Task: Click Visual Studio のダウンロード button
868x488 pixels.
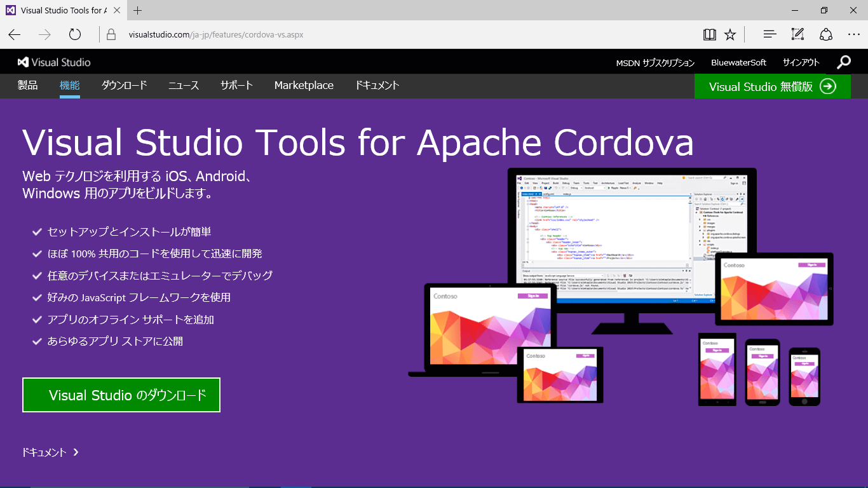Action: coord(121,395)
